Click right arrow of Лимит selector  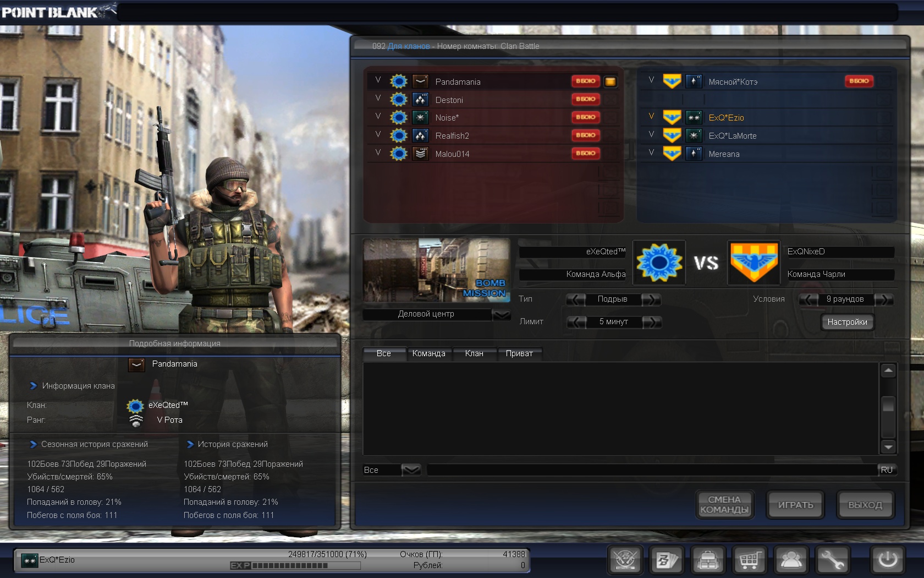tap(652, 322)
